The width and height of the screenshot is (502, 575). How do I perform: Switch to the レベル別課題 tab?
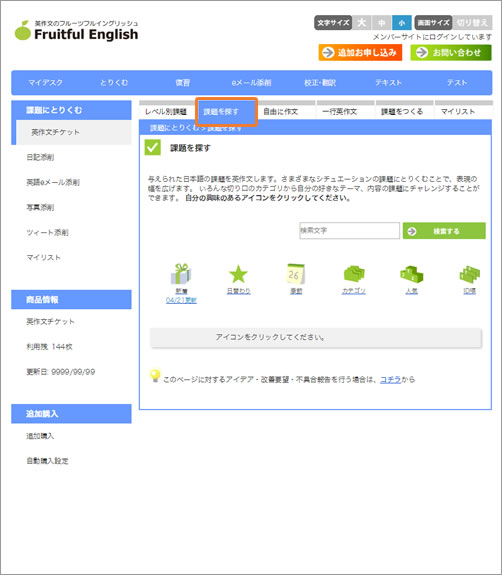[166, 111]
